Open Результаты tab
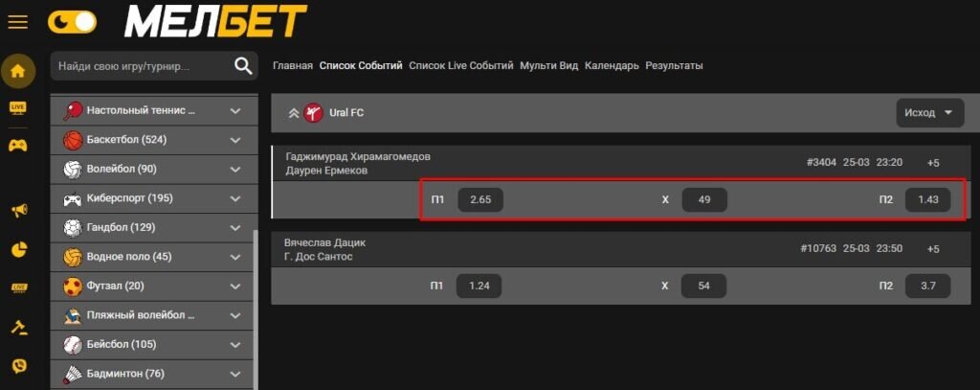The height and width of the screenshot is (390, 980). [675, 66]
